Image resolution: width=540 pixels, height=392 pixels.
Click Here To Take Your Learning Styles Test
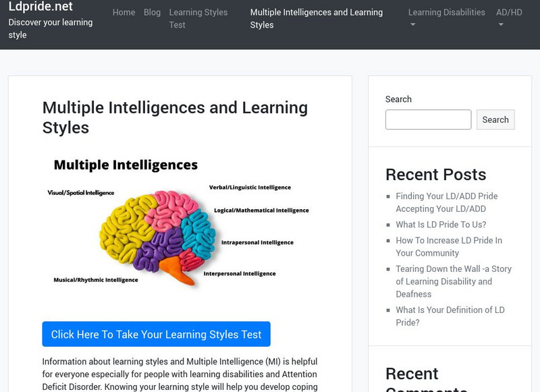tap(156, 334)
